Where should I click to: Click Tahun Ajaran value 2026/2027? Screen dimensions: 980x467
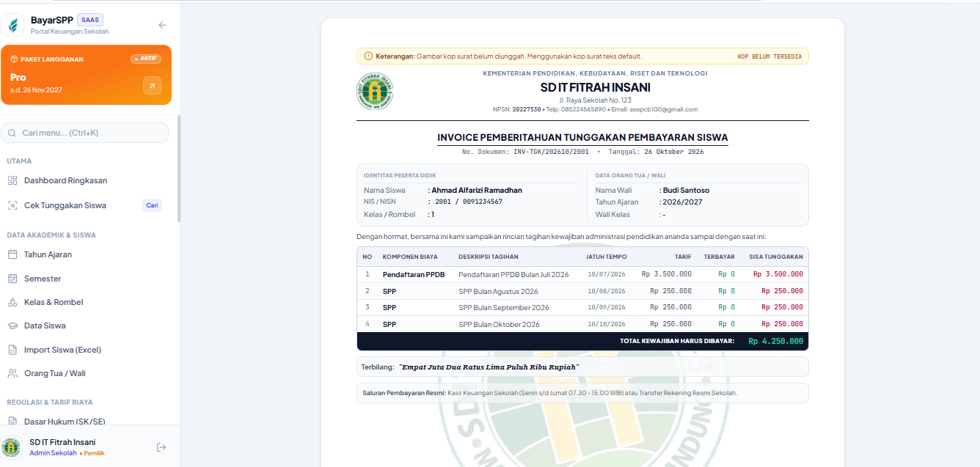click(682, 202)
